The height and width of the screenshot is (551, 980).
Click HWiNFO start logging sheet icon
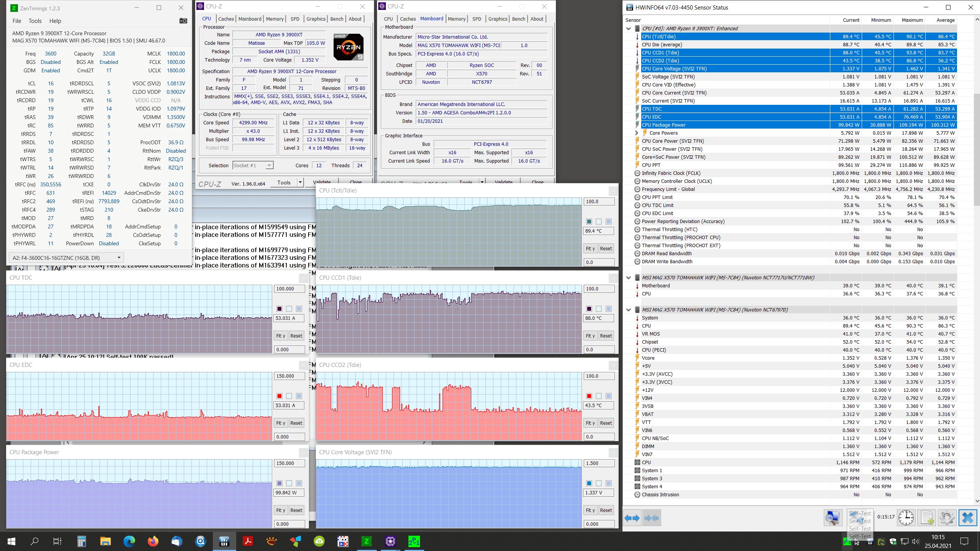tap(927, 518)
